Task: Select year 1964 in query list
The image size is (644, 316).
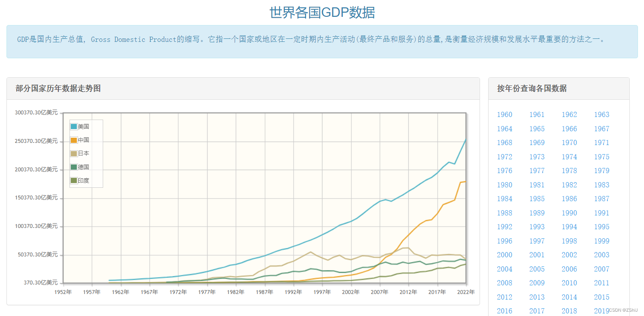Action: point(505,129)
